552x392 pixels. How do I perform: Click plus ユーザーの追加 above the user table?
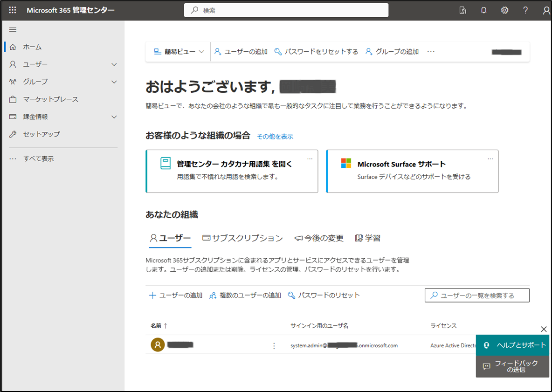176,295
